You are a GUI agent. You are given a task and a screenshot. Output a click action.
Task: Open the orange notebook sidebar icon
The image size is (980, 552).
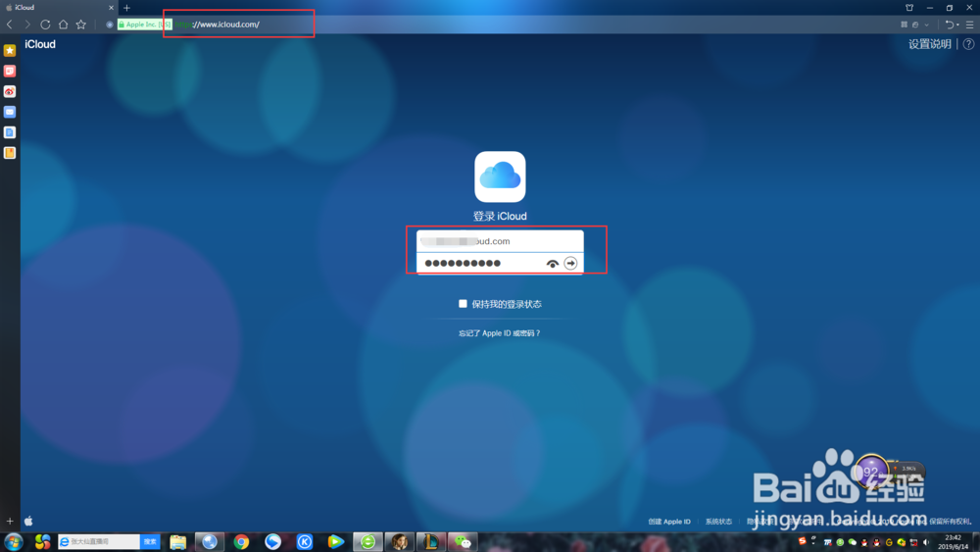tap(10, 153)
